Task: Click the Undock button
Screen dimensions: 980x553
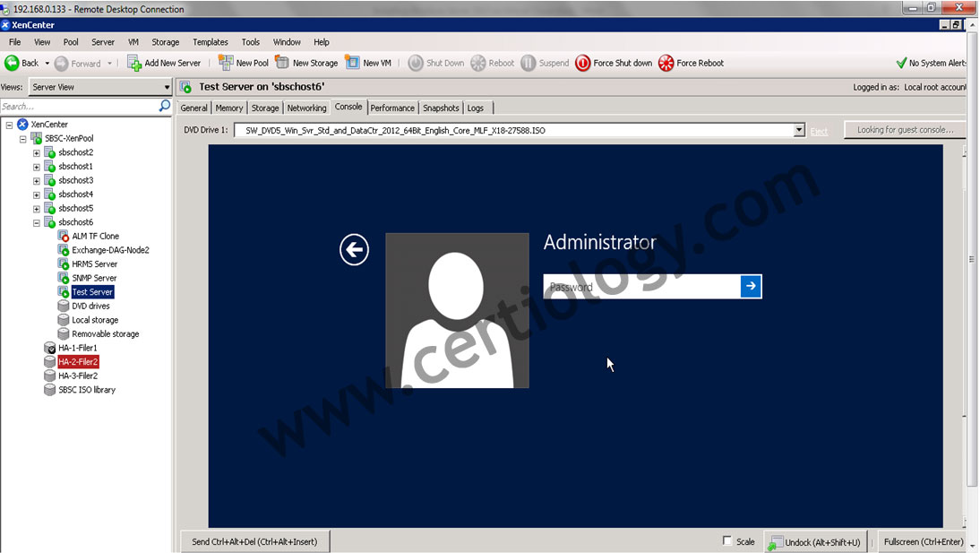Action: (x=816, y=542)
